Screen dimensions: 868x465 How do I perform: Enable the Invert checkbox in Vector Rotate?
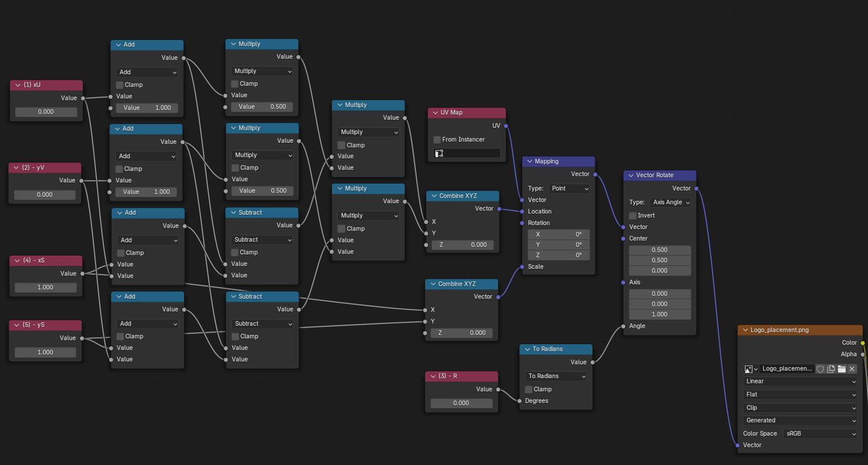coord(633,215)
